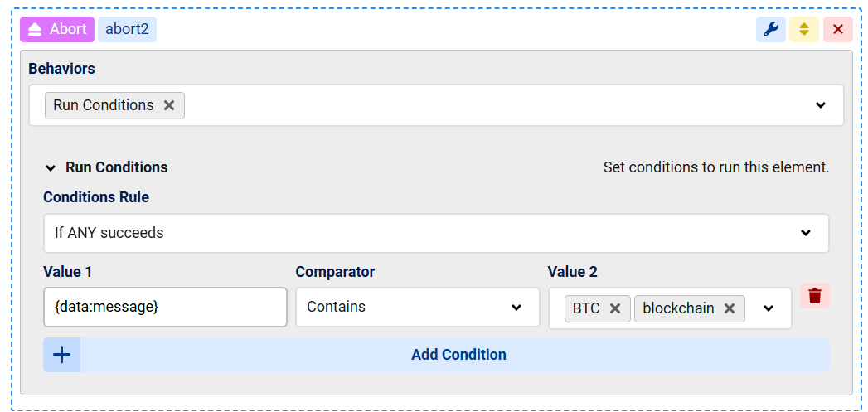
Task: Click the wrench settings icon
Action: [x=770, y=30]
